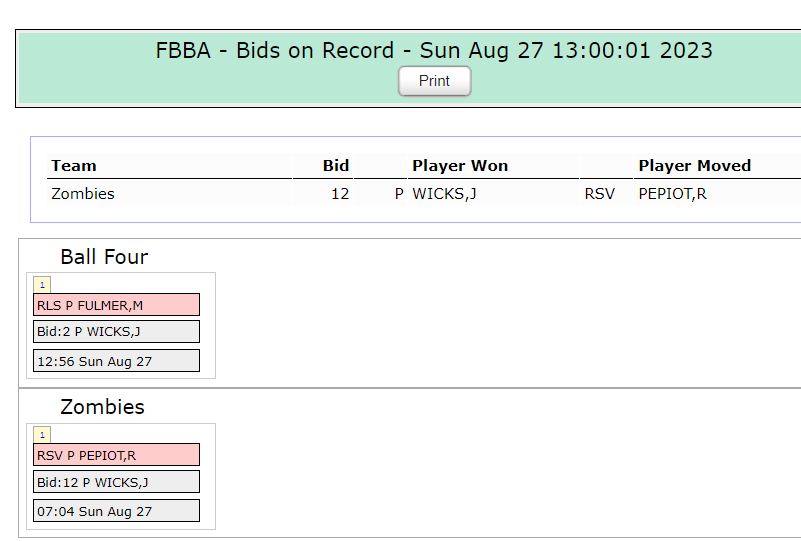Image resolution: width=801 pixels, height=541 pixels.
Task: Click the RSV P PEPIOT,R pink box
Action: pos(116,455)
